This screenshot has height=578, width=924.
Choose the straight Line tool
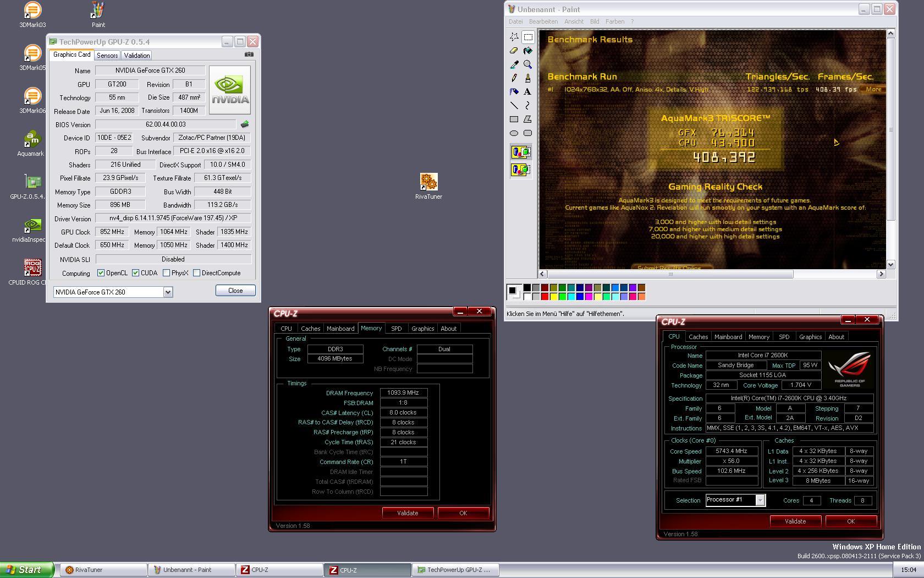(x=514, y=106)
